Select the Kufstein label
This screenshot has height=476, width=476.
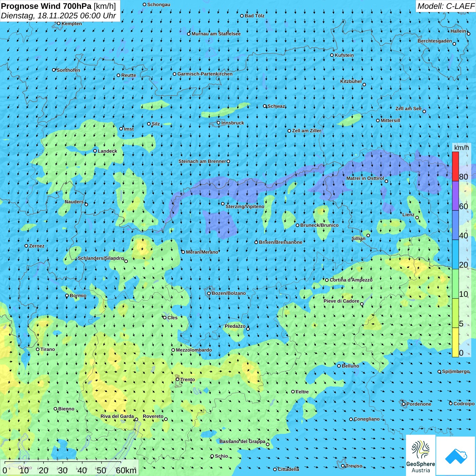(344, 55)
